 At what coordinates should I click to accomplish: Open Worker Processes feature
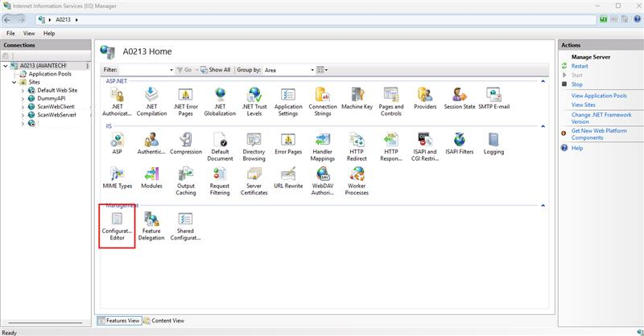tap(357, 181)
